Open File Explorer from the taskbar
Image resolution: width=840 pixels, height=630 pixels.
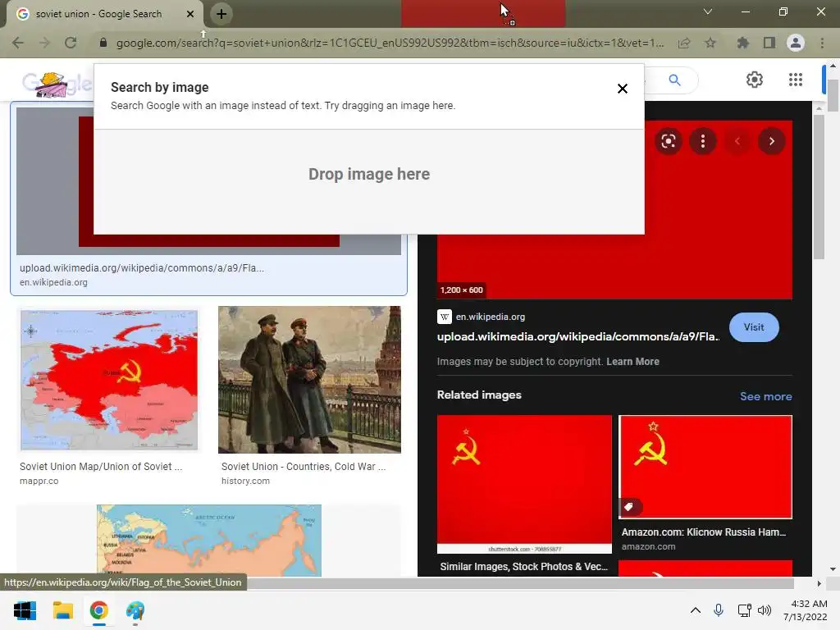pos(62,610)
